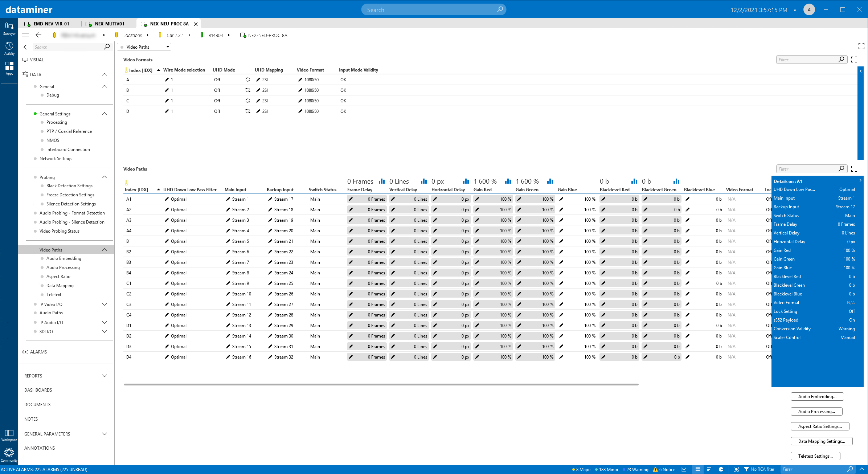
Task: Open Aspect Ratio Settings button
Action: point(820,426)
